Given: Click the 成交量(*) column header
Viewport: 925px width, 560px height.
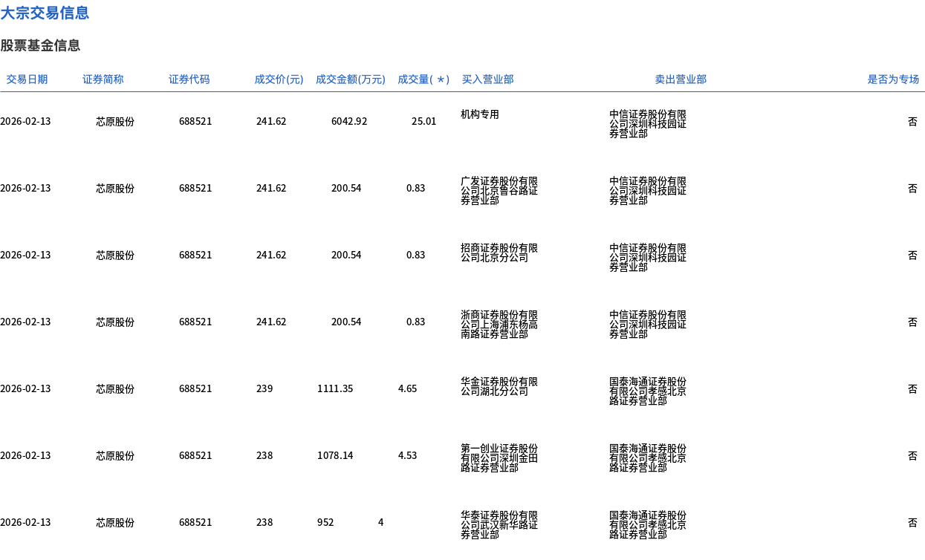Looking at the screenshot, I should (423, 79).
